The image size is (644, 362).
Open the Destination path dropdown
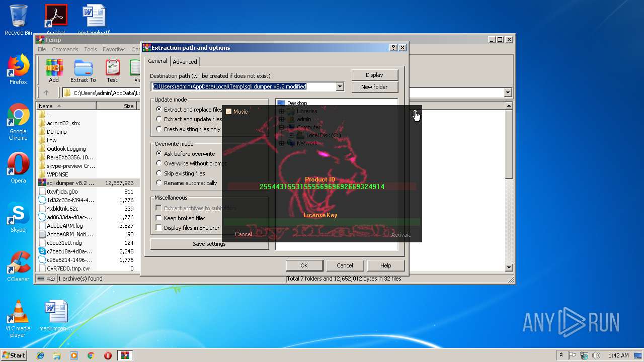340,86
